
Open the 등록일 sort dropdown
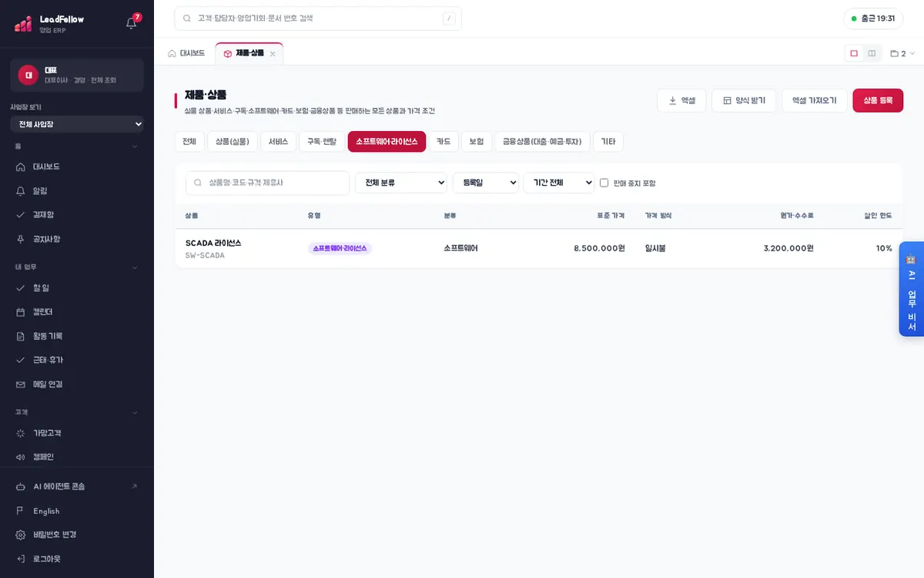[x=486, y=183]
